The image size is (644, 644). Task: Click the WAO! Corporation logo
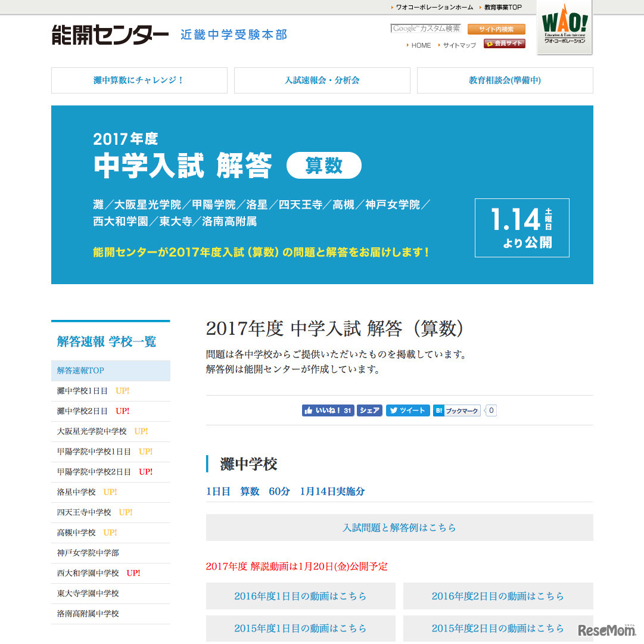[564, 27]
